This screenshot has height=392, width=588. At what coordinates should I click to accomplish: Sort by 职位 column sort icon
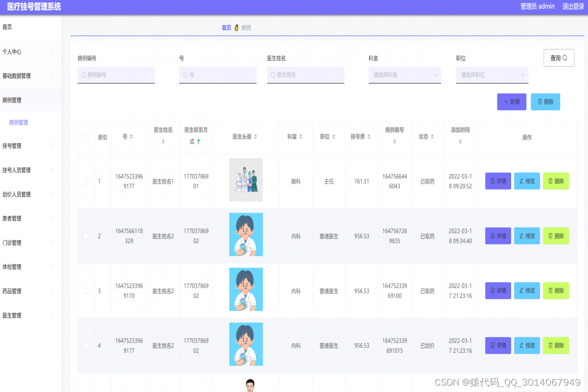[x=334, y=137]
